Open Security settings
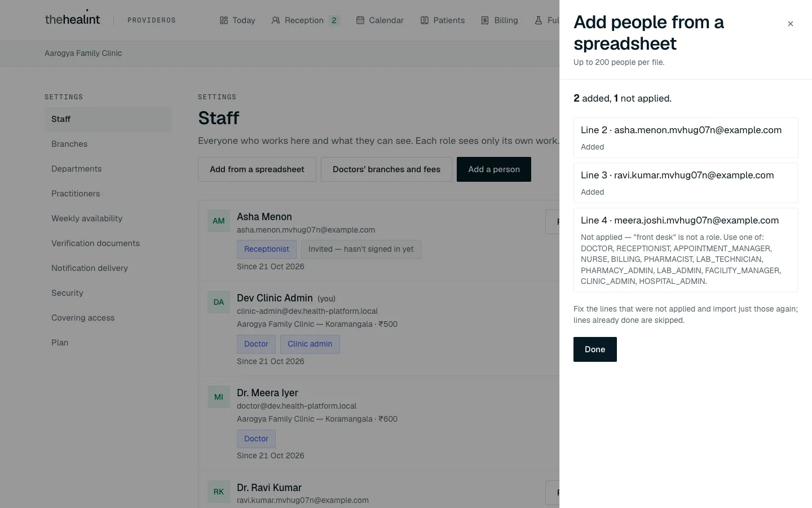812x508 pixels. 108,293
